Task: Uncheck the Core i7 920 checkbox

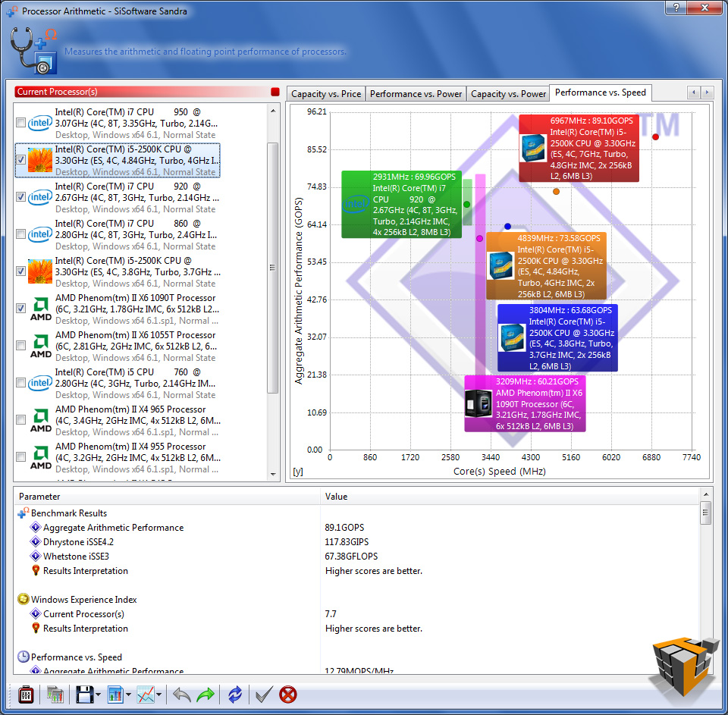Action: click(20, 197)
